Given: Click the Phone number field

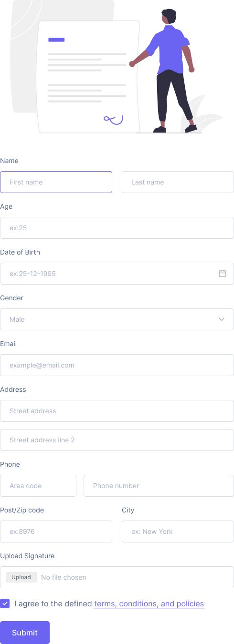Looking at the screenshot, I should coord(159,486).
